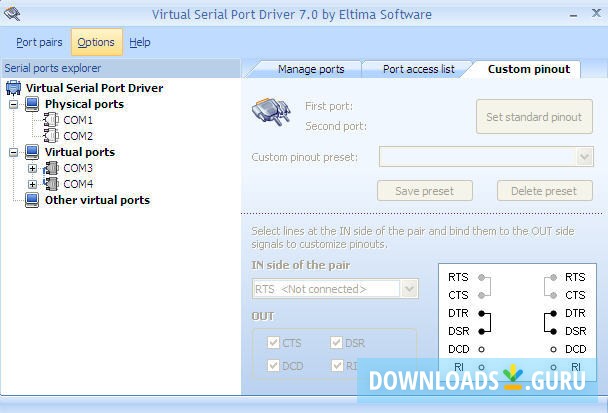Select Virtual ports label
Screen dimensions: 608x413
pos(79,152)
